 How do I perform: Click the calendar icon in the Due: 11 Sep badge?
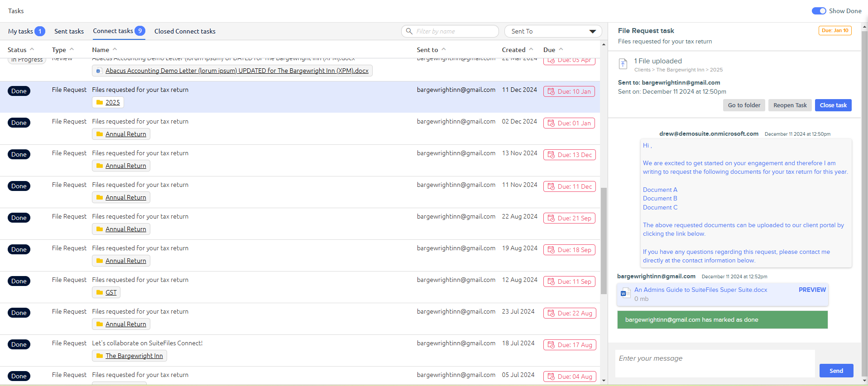click(551, 281)
